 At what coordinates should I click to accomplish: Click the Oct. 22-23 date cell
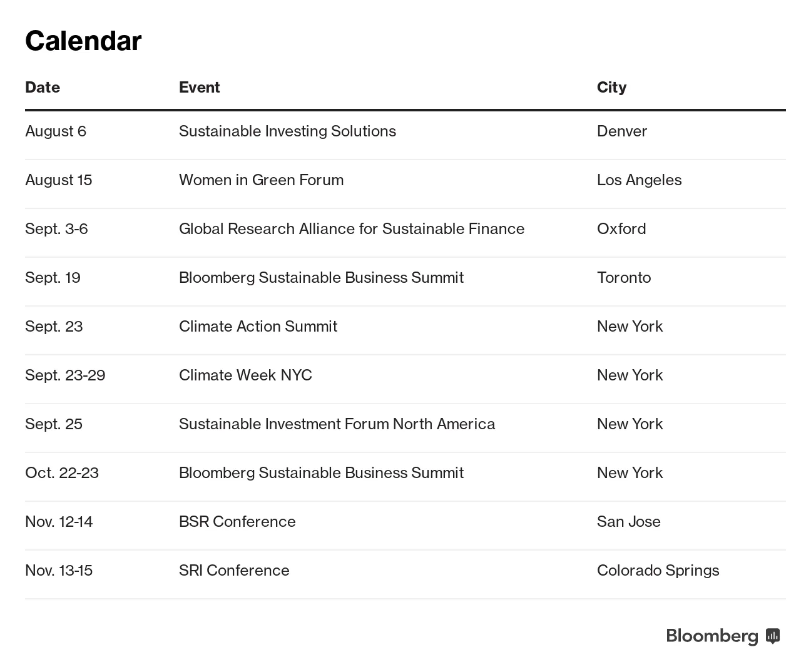pos(62,472)
